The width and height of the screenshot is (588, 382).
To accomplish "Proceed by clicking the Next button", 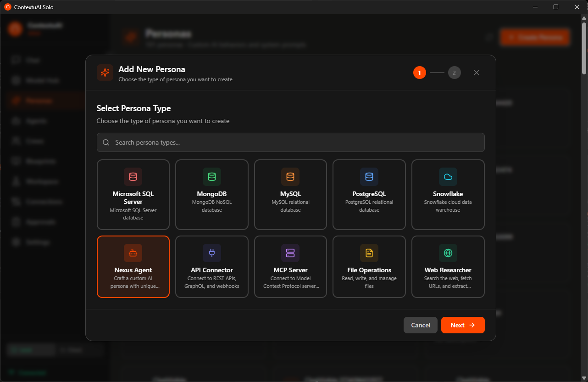I will (x=462, y=325).
